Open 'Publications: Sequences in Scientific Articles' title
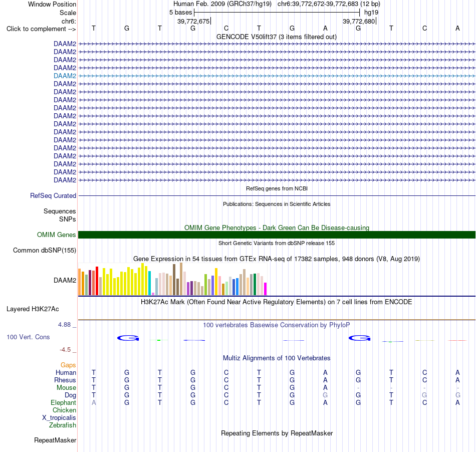 (277, 204)
